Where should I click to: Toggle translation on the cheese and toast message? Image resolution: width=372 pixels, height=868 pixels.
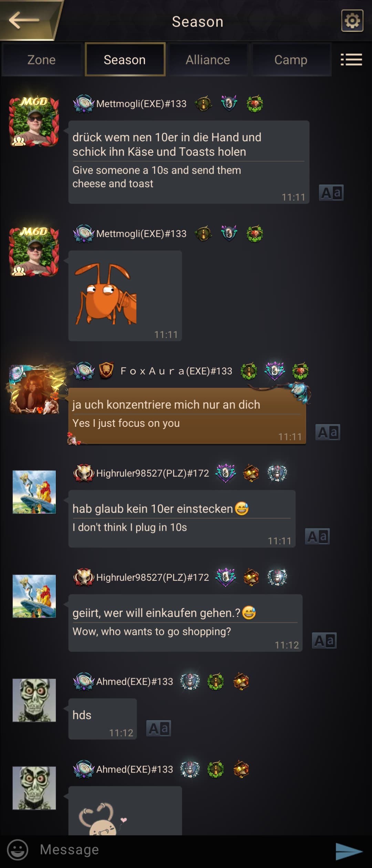pos(331,193)
